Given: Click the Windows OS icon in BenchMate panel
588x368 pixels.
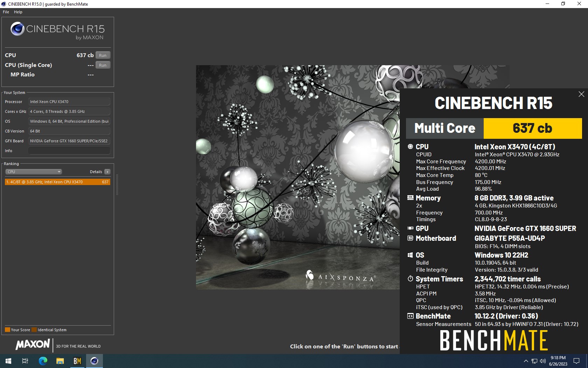Looking at the screenshot, I should pos(410,255).
